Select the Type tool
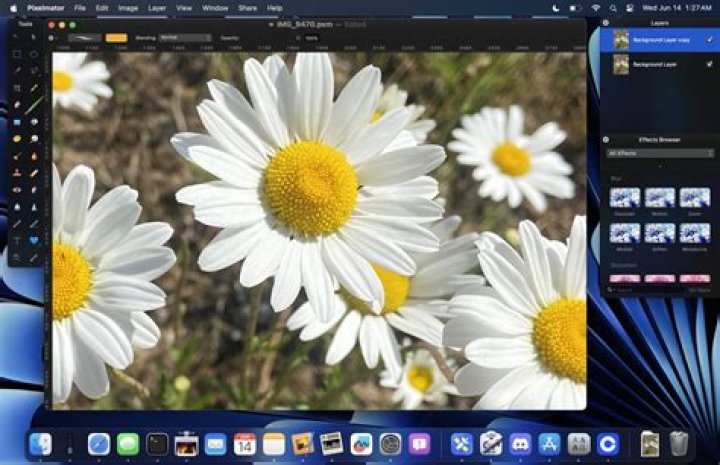This screenshot has height=465, width=720. (17, 241)
